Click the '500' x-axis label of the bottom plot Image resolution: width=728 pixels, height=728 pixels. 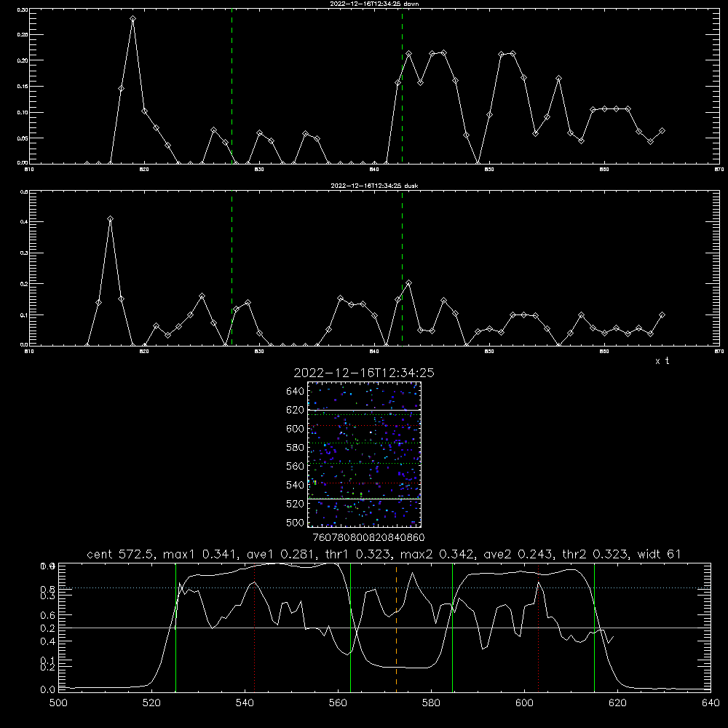tap(58, 703)
